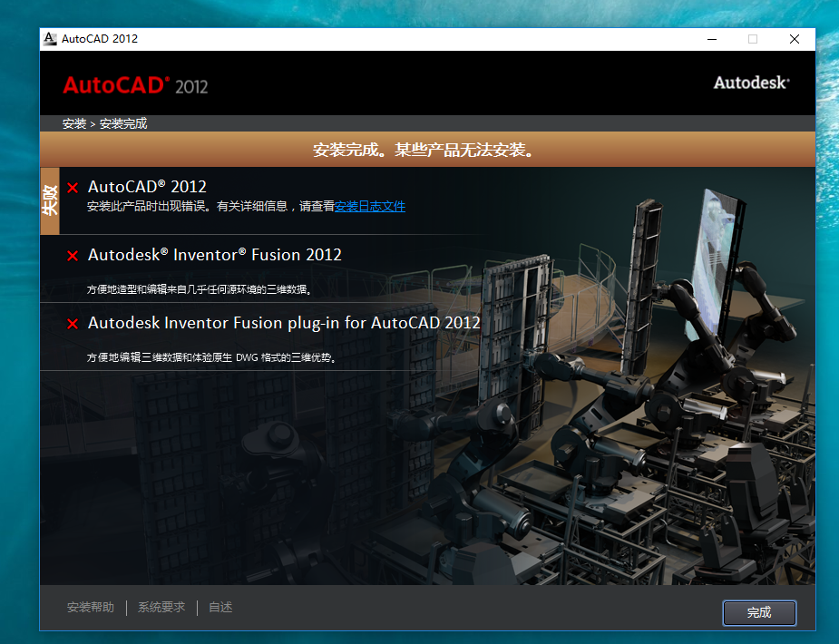Minimize the AutoCAD 2012 installer window
Viewport: 839px width, 644px height.
coord(712,39)
